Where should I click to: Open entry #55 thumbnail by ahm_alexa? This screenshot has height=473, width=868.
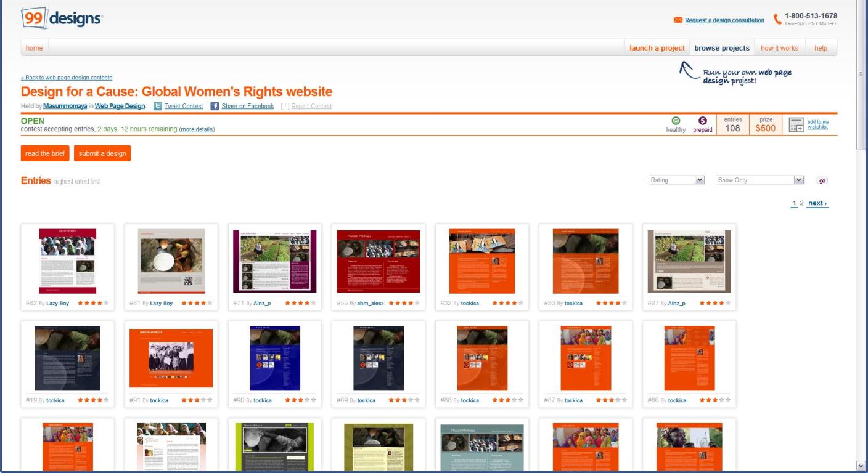pos(379,261)
